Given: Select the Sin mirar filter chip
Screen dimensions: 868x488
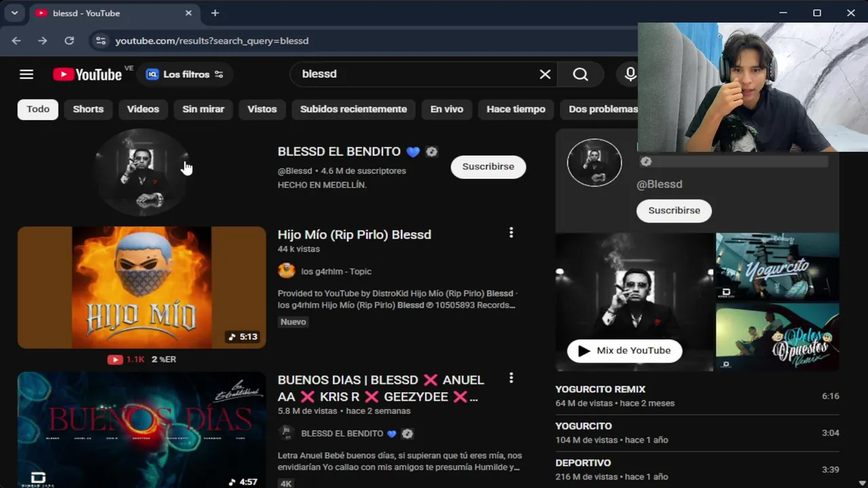Looking at the screenshot, I should click(203, 109).
